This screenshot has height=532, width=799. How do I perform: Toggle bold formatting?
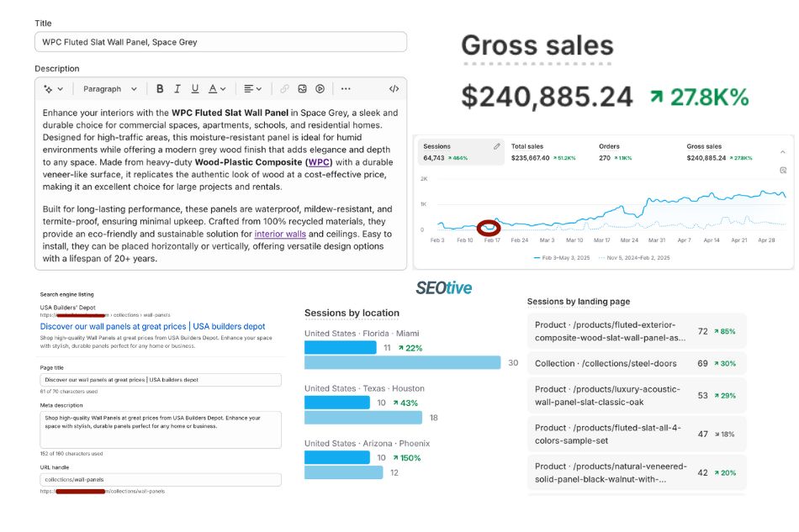[x=160, y=89]
